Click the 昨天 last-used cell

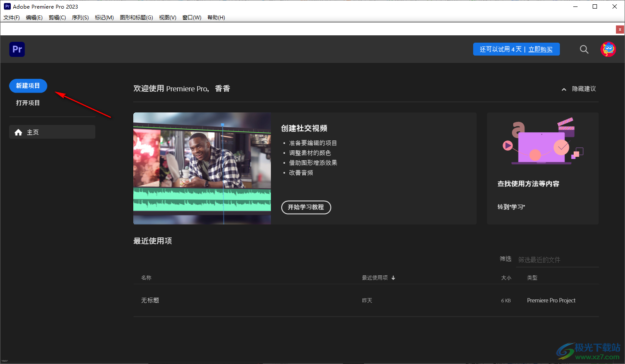pos(367,301)
